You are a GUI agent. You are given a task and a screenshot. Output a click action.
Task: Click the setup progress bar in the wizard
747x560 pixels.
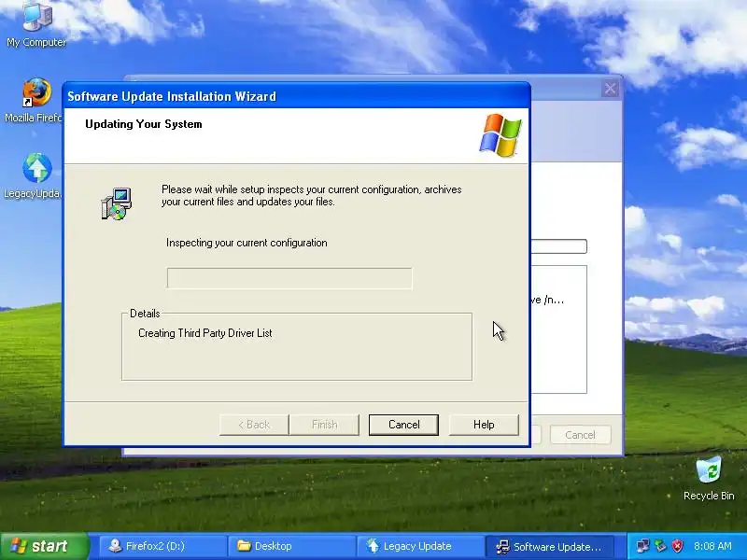[289, 278]
